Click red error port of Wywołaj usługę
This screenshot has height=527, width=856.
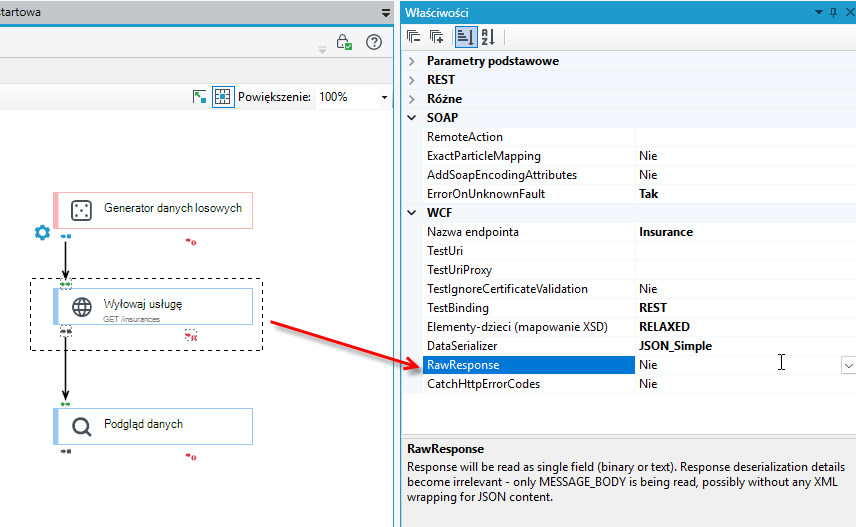[x=191, y=335]
